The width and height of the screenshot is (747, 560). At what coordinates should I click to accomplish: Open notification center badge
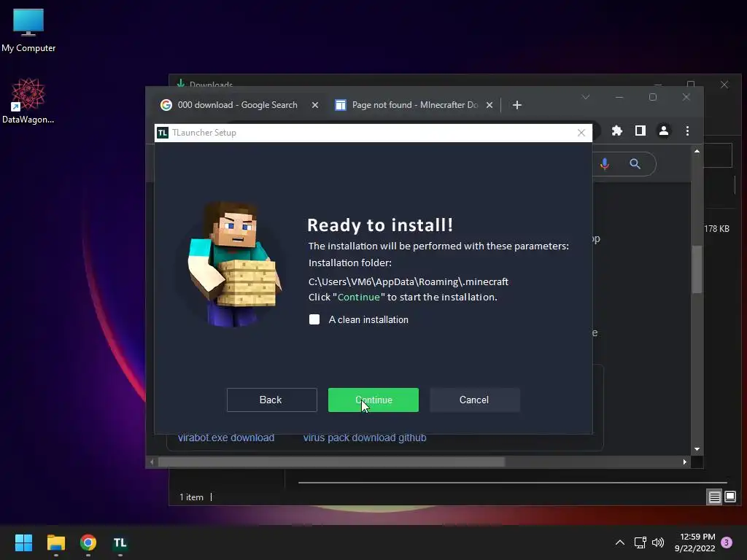(x=727, y=542)
